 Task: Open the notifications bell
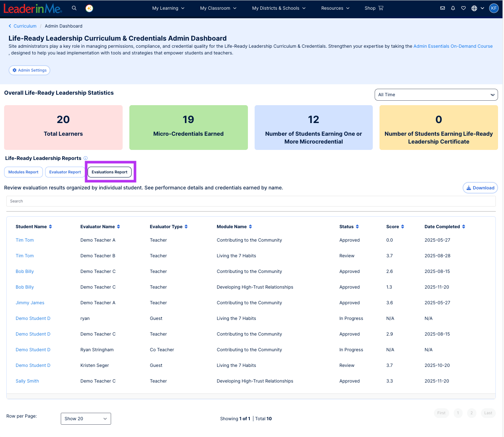[453, 8]
